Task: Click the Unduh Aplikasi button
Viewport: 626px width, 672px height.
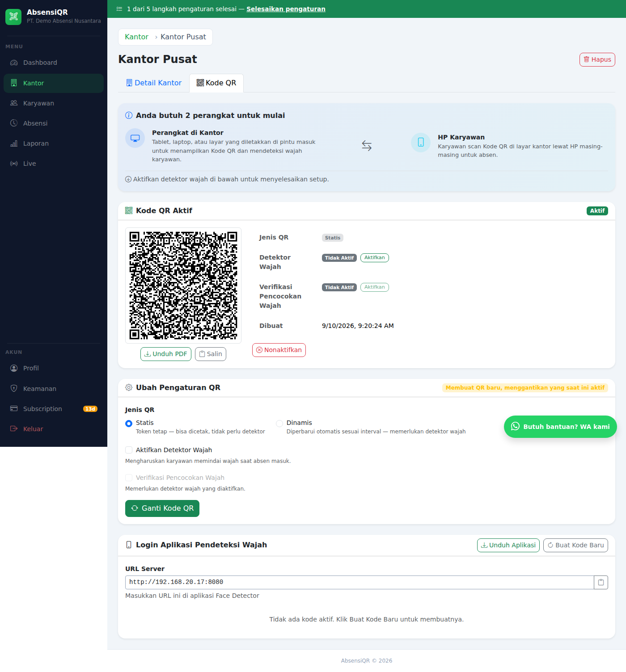Action: point(508,545)
